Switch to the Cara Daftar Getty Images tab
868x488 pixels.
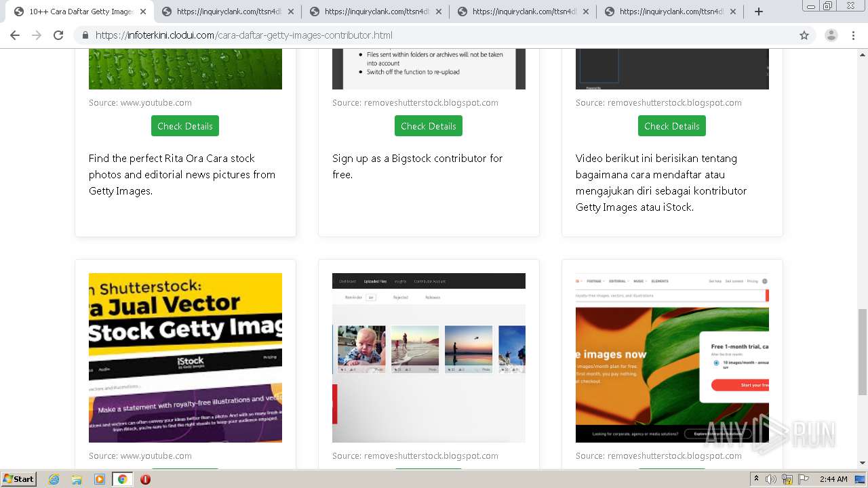79,12
